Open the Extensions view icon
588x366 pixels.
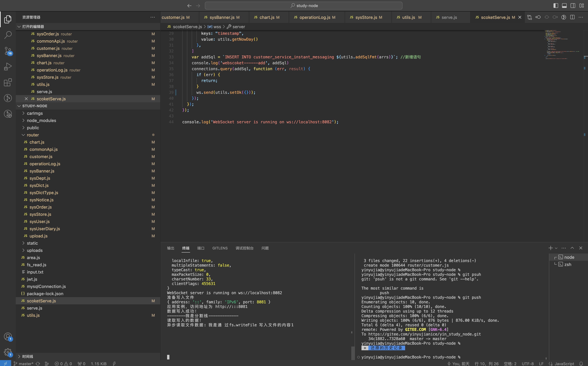point(8,82)
